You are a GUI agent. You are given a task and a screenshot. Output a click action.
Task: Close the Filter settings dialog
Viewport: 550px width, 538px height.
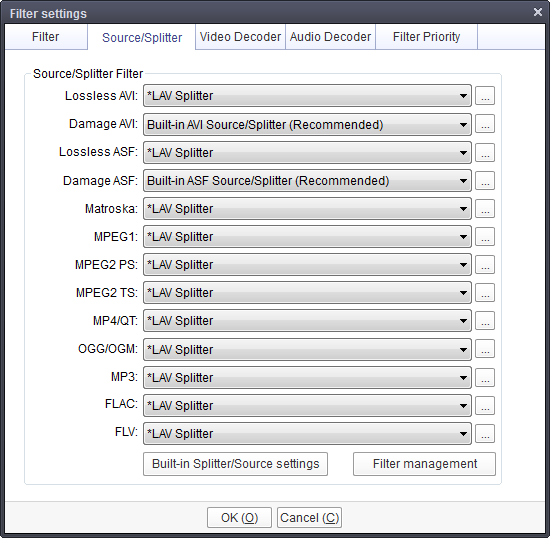(538, 12)
